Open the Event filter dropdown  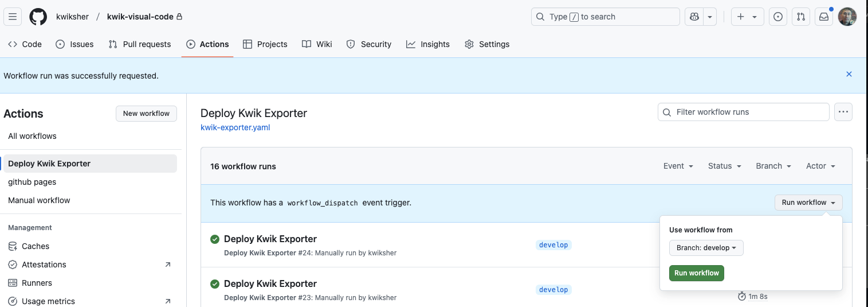tap(678, 166)
